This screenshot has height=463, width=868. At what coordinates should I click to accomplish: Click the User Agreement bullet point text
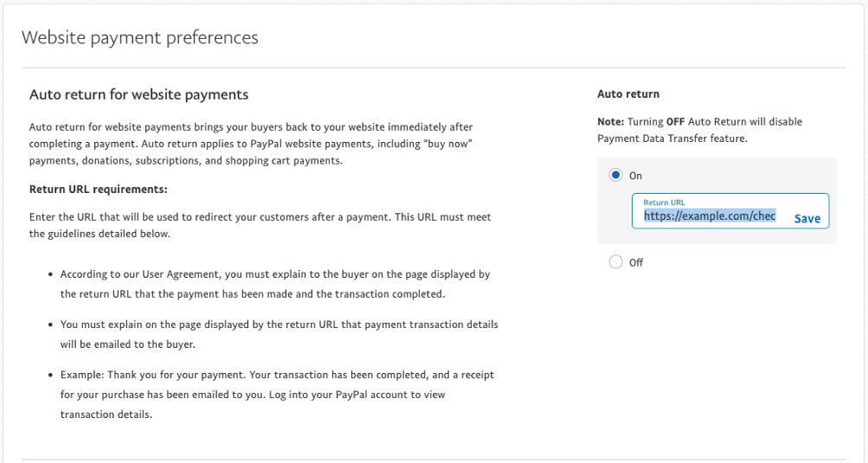click(275, 284)
